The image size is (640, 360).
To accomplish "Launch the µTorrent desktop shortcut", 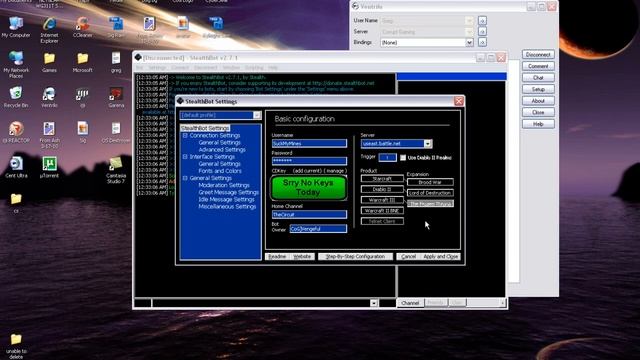I will click(49, 167).
